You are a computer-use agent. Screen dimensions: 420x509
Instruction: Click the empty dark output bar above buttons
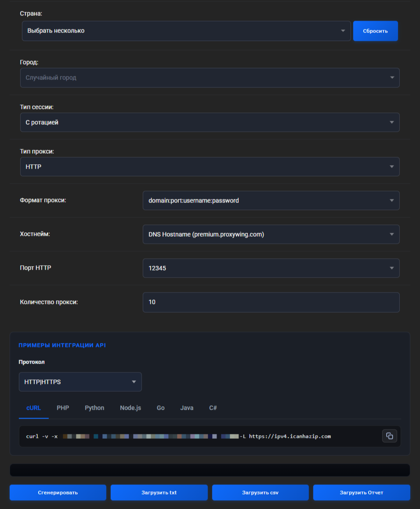tap(210, 470)
